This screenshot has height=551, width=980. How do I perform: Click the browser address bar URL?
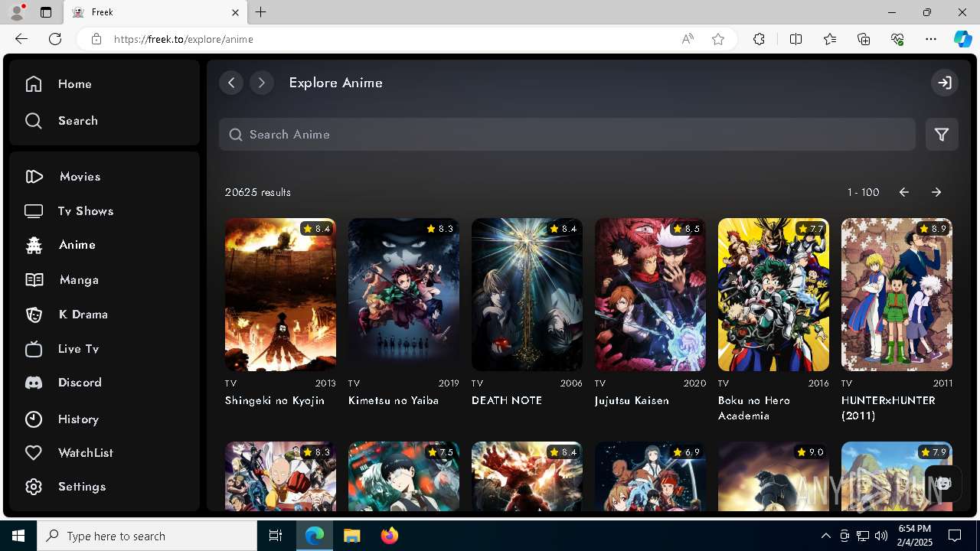[184, 39]
